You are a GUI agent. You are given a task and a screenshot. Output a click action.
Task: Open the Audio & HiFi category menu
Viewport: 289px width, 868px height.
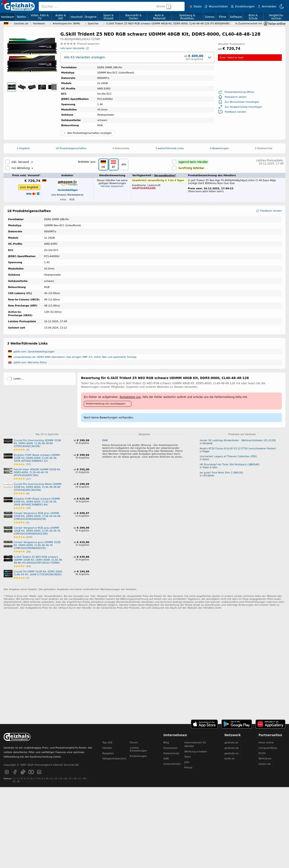point(61,17)
